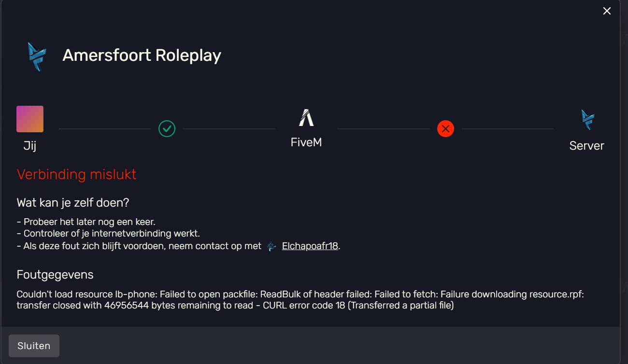
Task: Click the Verbinding mislukt heading
Action: click(77, 174)
